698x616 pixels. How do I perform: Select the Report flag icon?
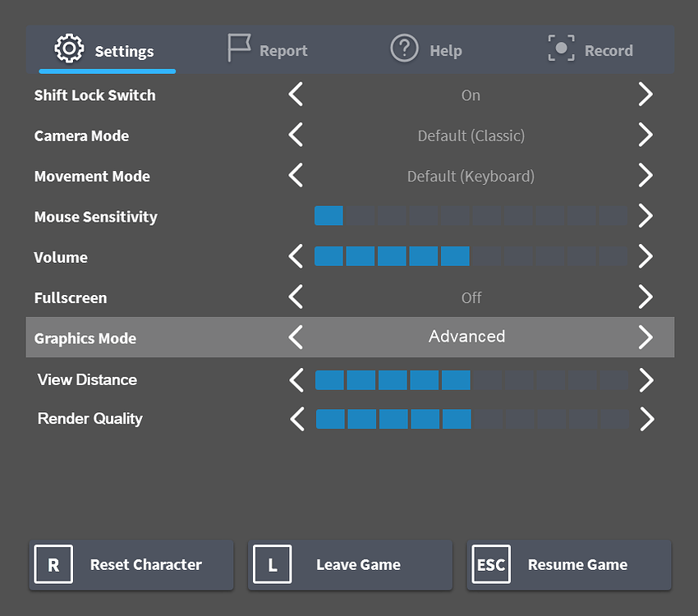(238, 48)
